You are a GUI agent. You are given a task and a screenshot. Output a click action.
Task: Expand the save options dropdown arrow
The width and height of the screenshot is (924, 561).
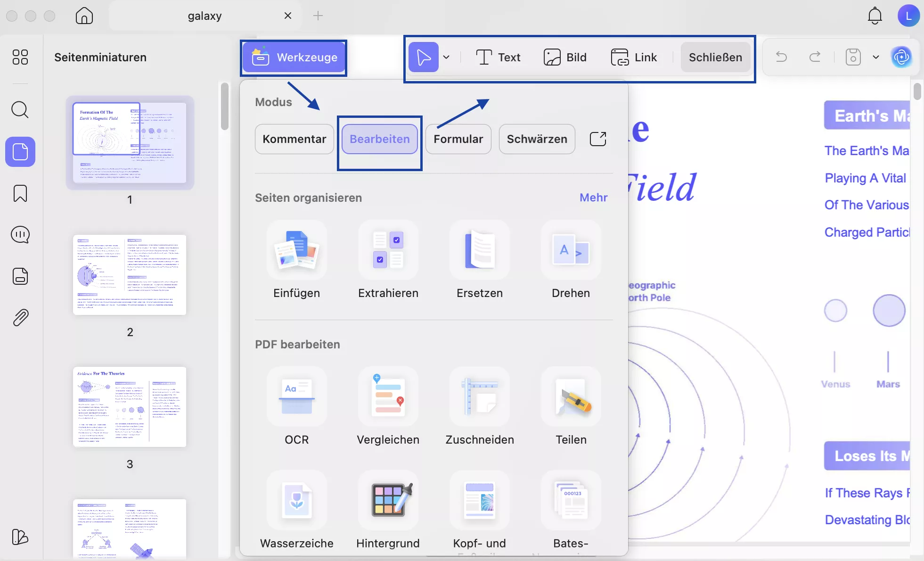coord(875,58)
